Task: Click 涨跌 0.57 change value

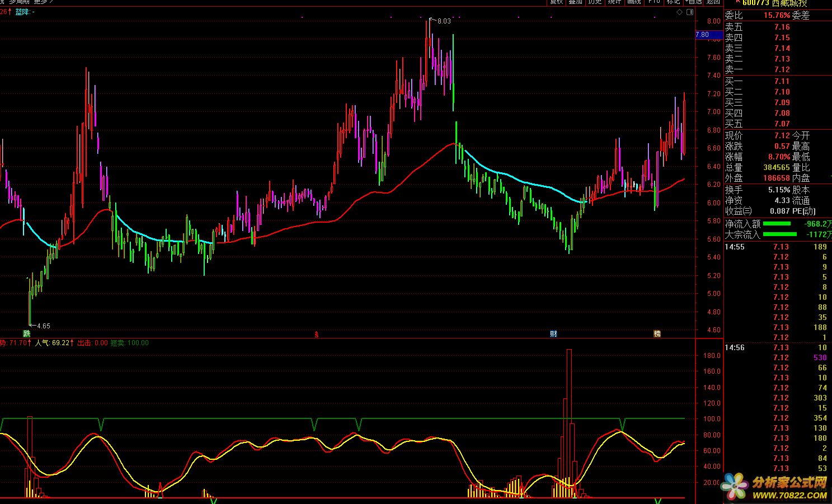Action: point(782,146)
